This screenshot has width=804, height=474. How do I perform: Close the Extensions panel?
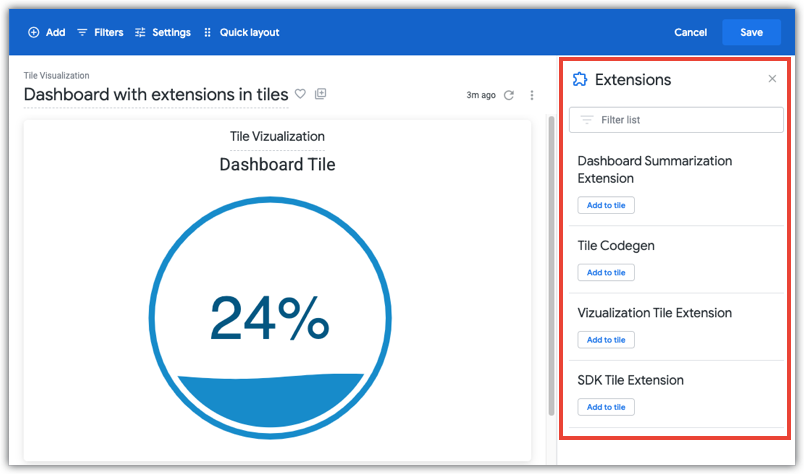[772, 79]
